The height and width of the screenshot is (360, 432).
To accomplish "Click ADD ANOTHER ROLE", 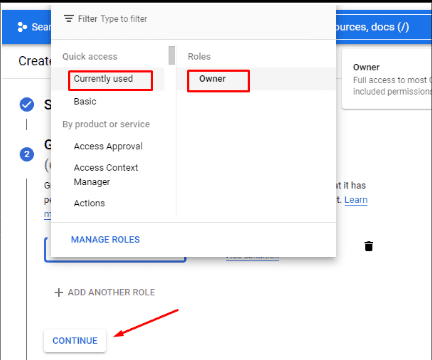I will (105, 292).
